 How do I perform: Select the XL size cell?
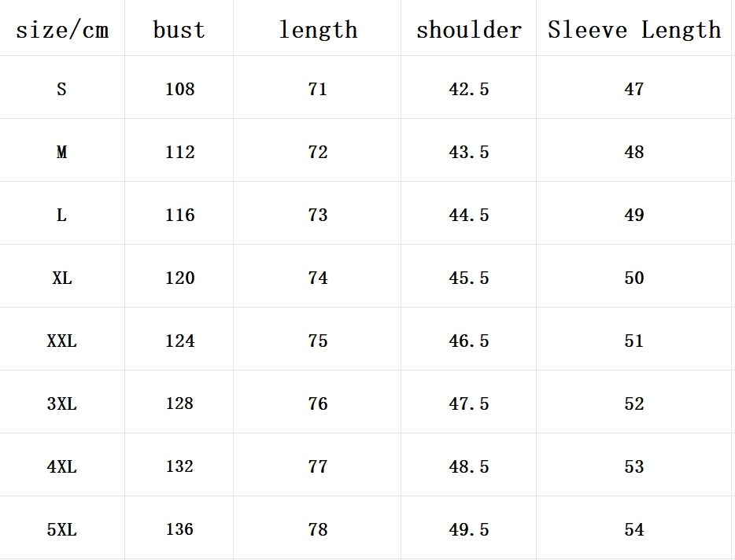pos(62,276)
